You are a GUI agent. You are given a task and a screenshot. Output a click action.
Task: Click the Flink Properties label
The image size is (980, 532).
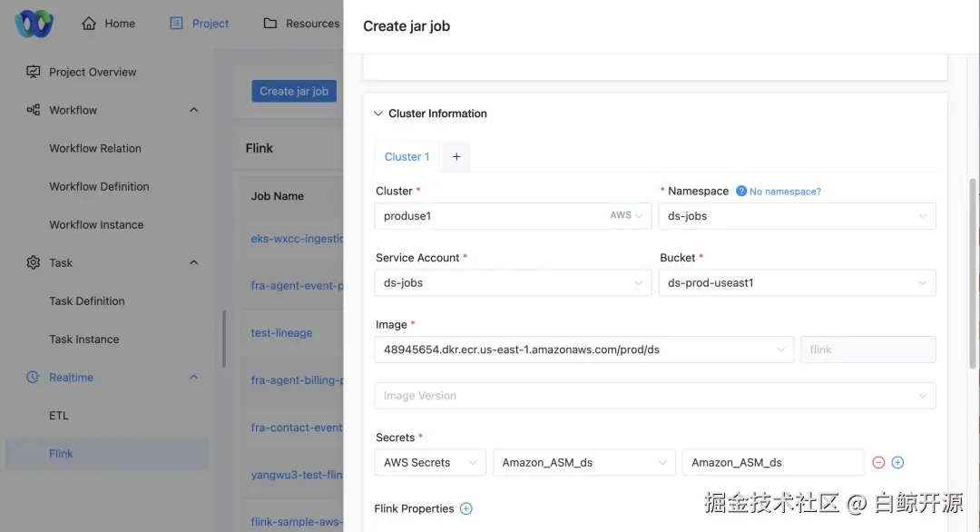point(414,508)
